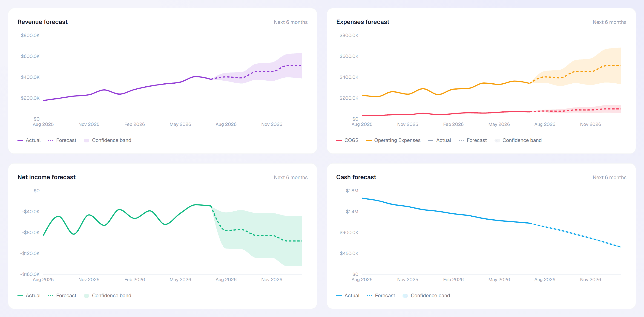Toggle the Actual series in Cash forecast legend

pos(348,296)
